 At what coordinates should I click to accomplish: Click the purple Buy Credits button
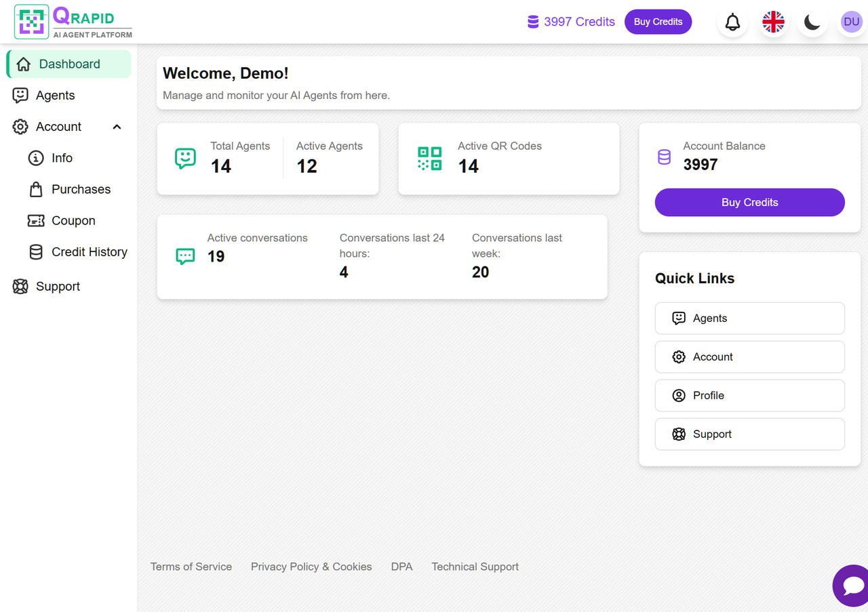658,22
